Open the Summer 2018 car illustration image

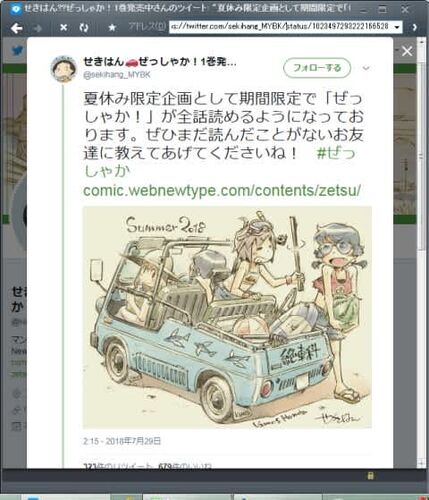(227, 317)
